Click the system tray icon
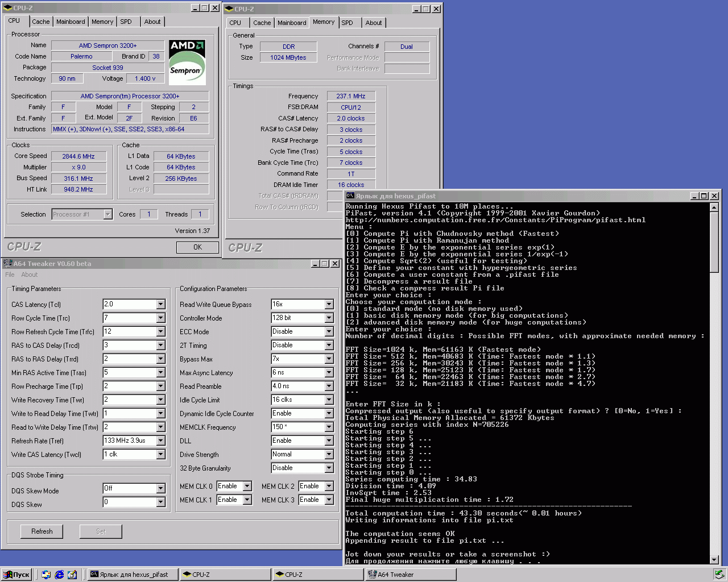The height and width of the screenshot is (582, 728). point(719,575)
